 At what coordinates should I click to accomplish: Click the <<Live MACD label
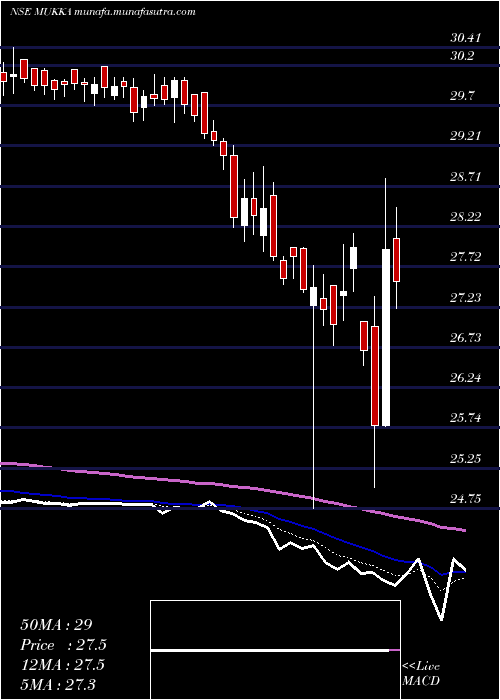(421, 674)
